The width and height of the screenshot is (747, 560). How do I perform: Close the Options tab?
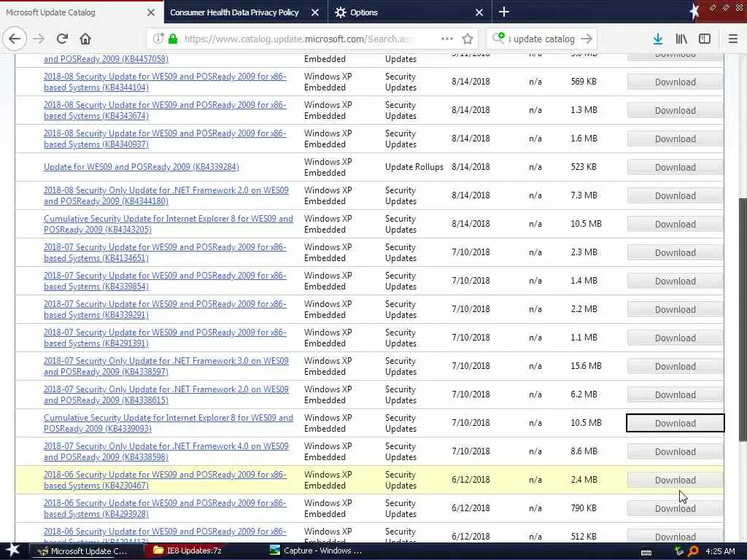[x=479, y=12]
